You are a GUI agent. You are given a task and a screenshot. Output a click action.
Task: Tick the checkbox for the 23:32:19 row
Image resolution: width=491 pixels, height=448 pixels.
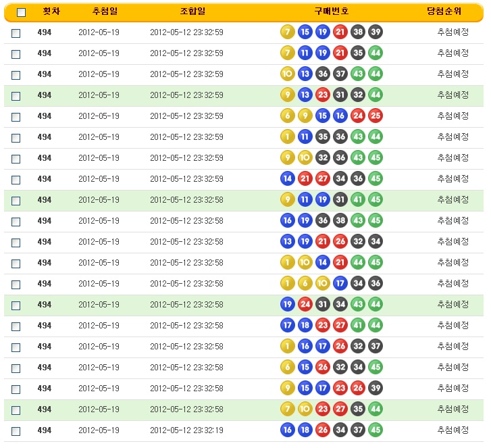(16, 431)
